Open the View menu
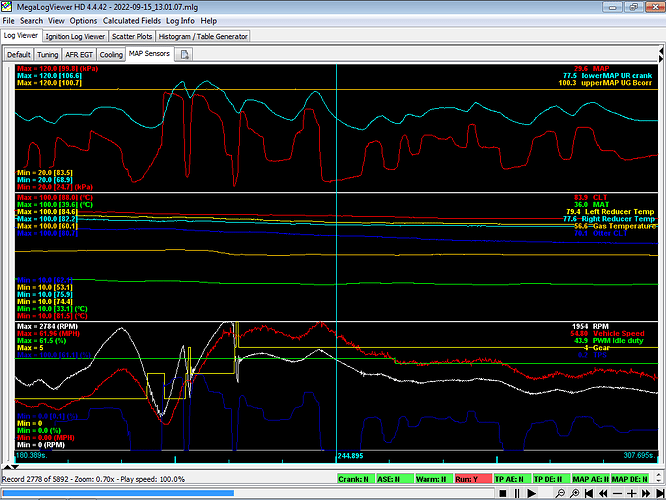 56,21
